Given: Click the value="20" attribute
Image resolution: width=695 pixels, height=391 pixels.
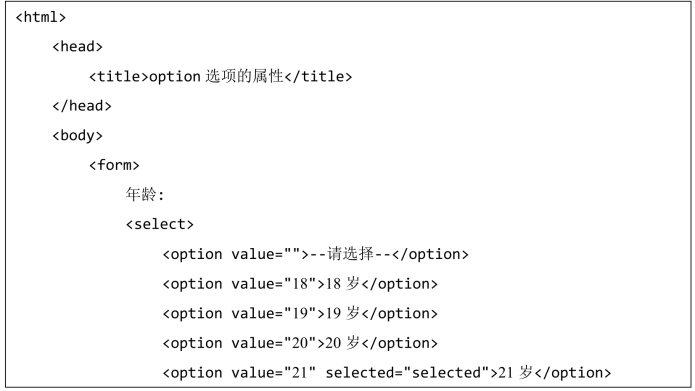Looking at the screenshot, I should pyautogui.click(x=273, y=343).
